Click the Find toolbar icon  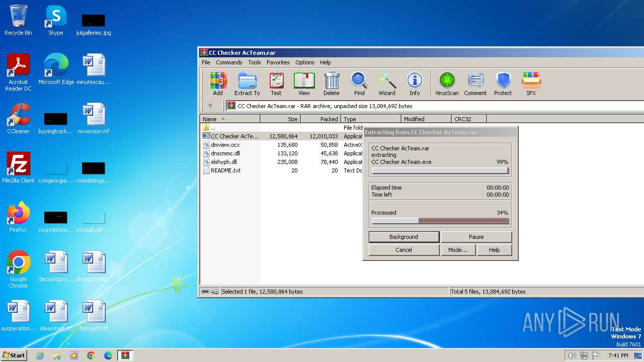(359, 83)
